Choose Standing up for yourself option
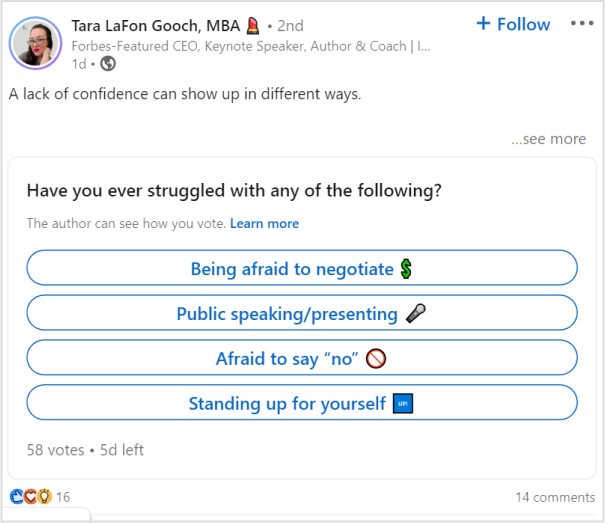Screen dimensions: 605x523 click(287, 404)
